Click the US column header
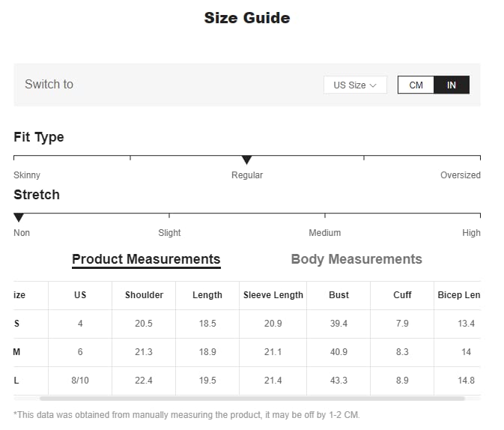The width and height of the screenshot is (504, 430). click(80, 295)
